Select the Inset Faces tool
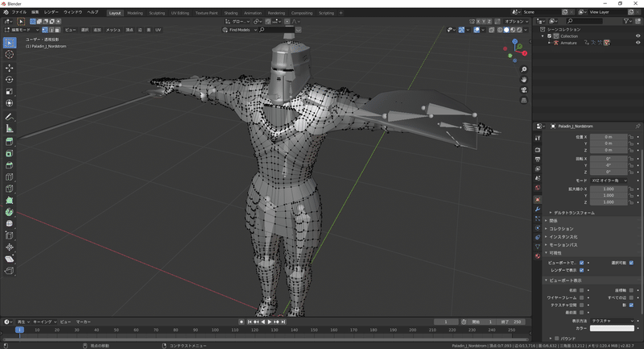This screenshot has height=349, width=644. 10,154
